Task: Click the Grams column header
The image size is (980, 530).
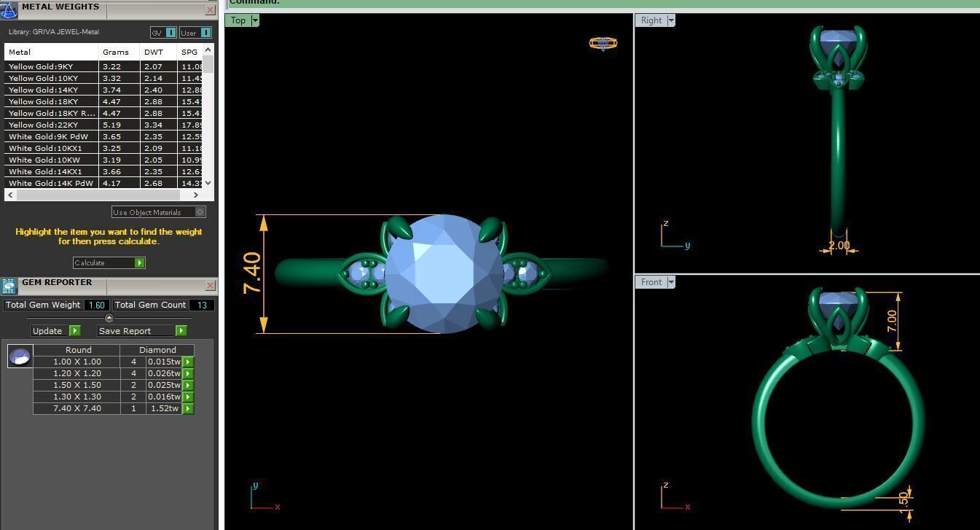Action: tap(119, 52)
